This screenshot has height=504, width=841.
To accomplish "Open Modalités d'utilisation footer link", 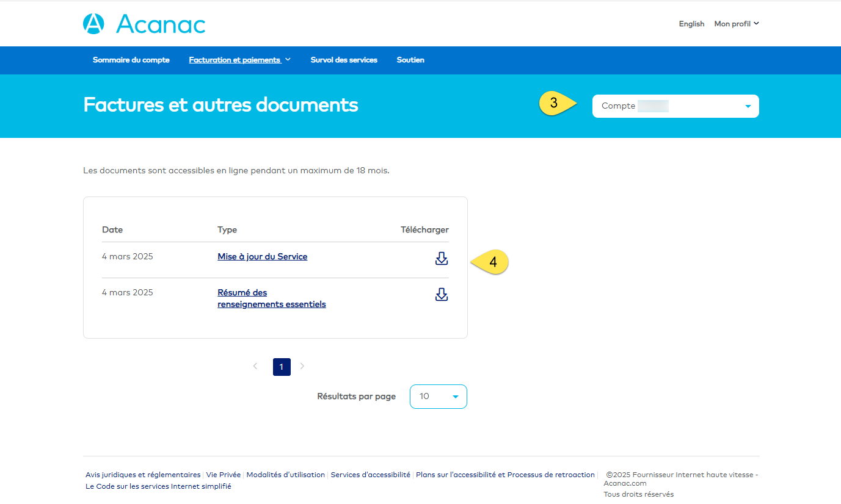I will coord(286,475).
